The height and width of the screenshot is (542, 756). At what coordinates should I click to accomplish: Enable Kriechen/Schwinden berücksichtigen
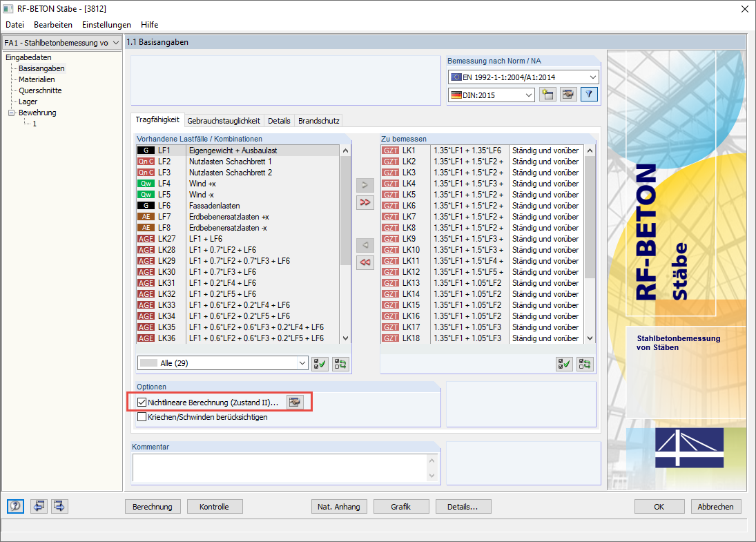[142, 416]
